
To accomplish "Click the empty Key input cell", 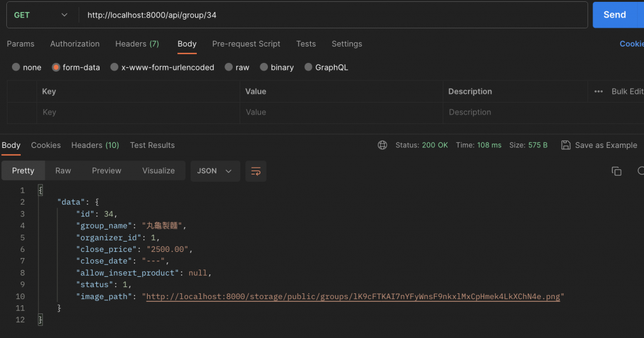I will point(138,112).
